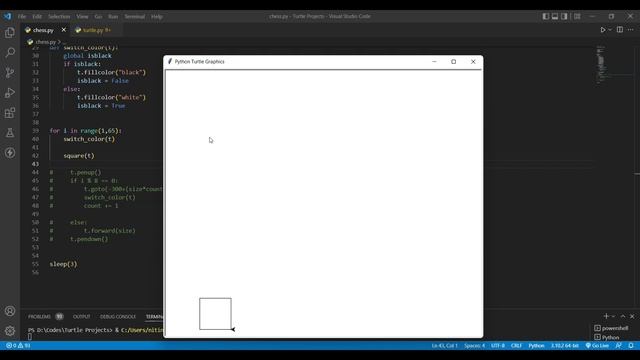This screenshot has height=360, width=640.
Task: Open the Extensions view
Action: (10, 113)
